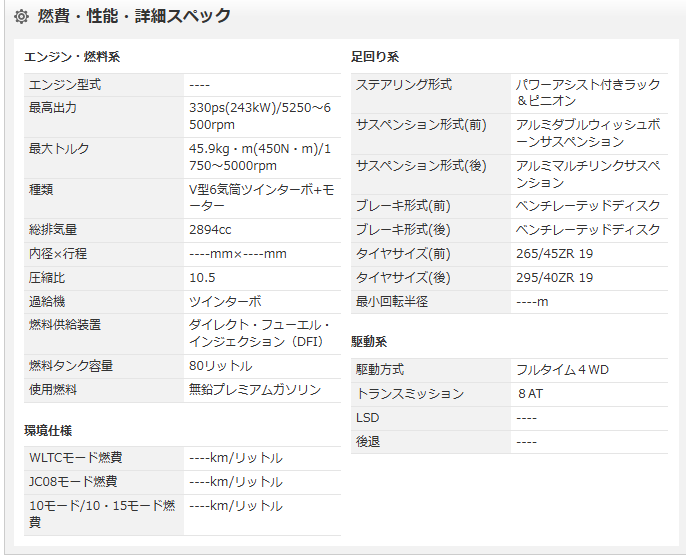Select the タイヤサイズ(後) label
Screen dimensions: 686x556
pos(403,278)
